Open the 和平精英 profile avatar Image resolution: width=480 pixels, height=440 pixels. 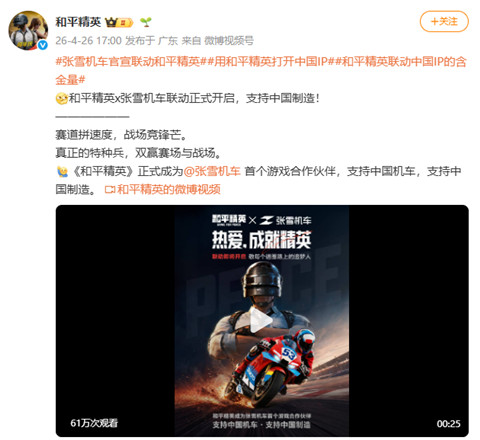click(28, 31)
